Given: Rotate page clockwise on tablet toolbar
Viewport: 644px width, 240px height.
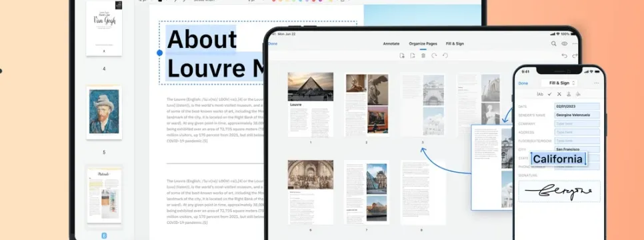Looking at the screenshot, I should click(434, 55).
